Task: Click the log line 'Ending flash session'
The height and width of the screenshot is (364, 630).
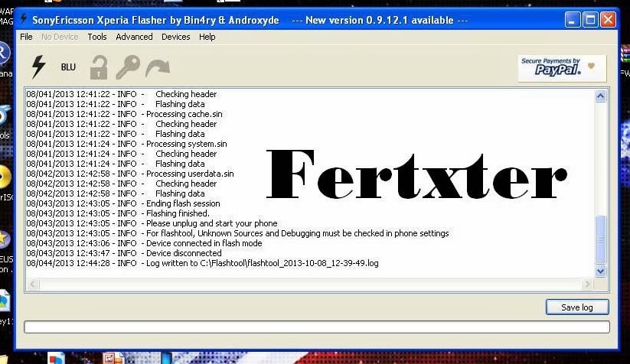Action: coord(123,203)
